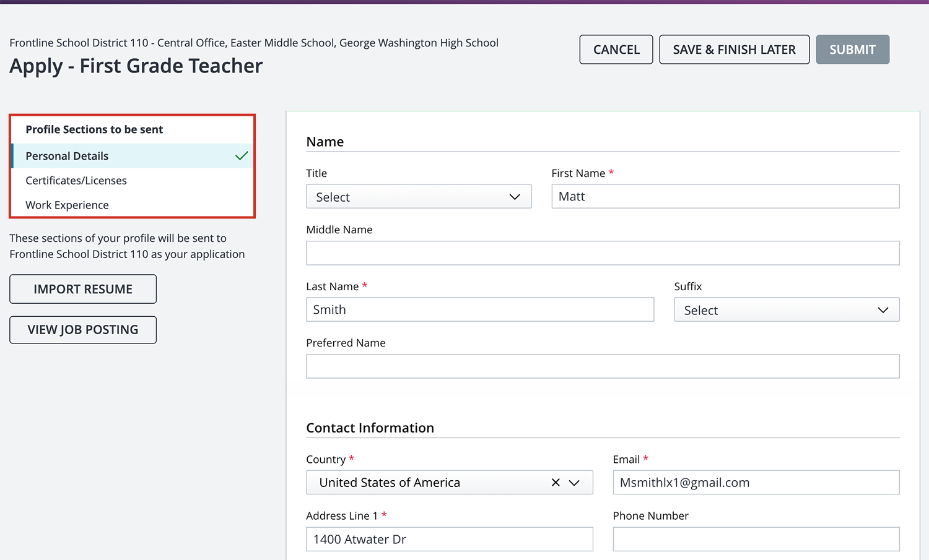Open View Job Posting

click(x=83, y=330)
